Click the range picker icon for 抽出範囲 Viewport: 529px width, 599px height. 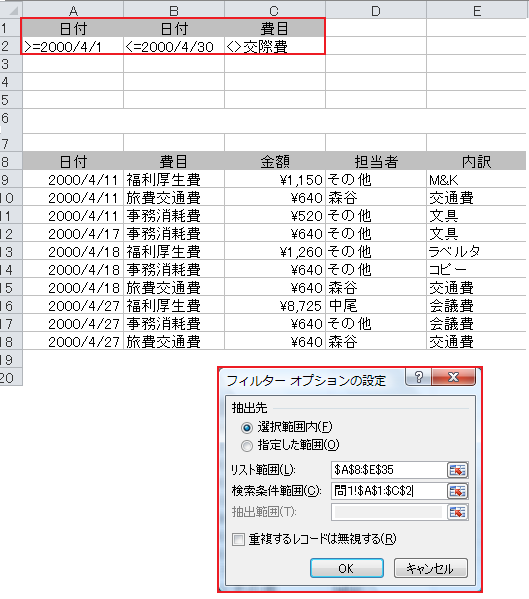click(457, 512)
